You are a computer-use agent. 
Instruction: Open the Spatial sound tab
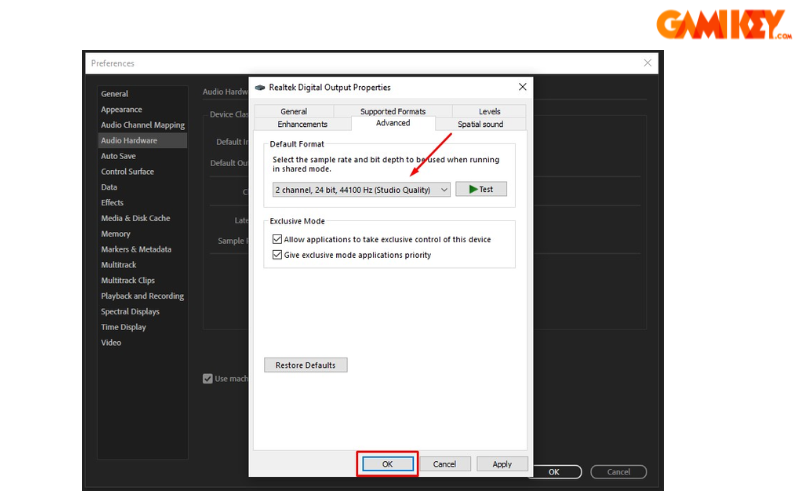(x=480, y=124)
